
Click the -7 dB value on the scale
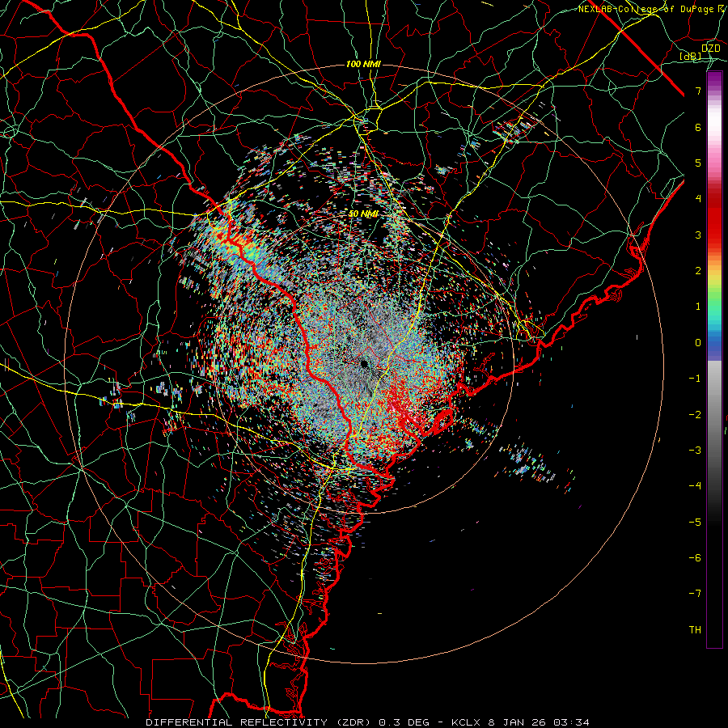695,594
